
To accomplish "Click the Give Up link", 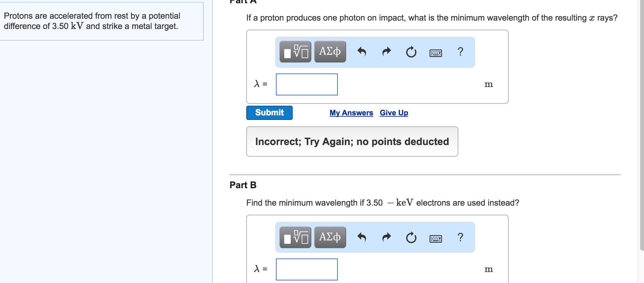I will click(x=394, y=112).
